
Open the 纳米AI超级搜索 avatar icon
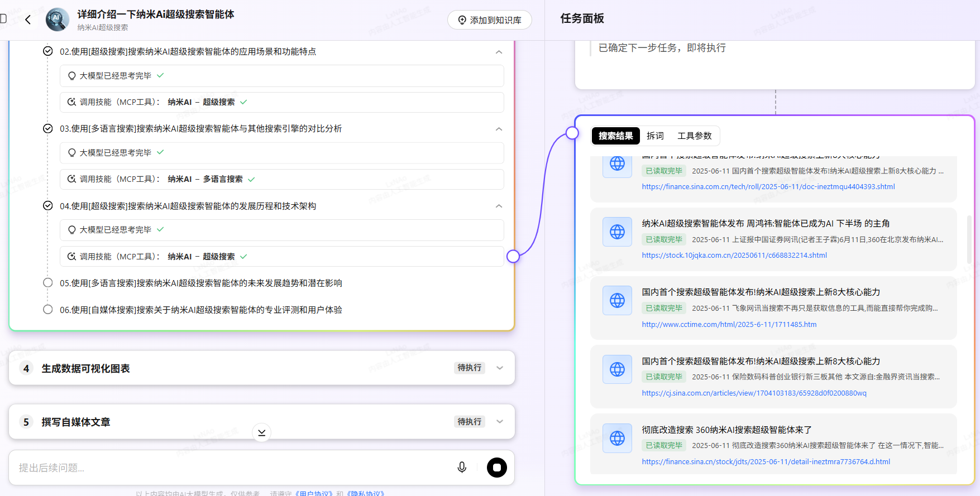coord(57,20)
